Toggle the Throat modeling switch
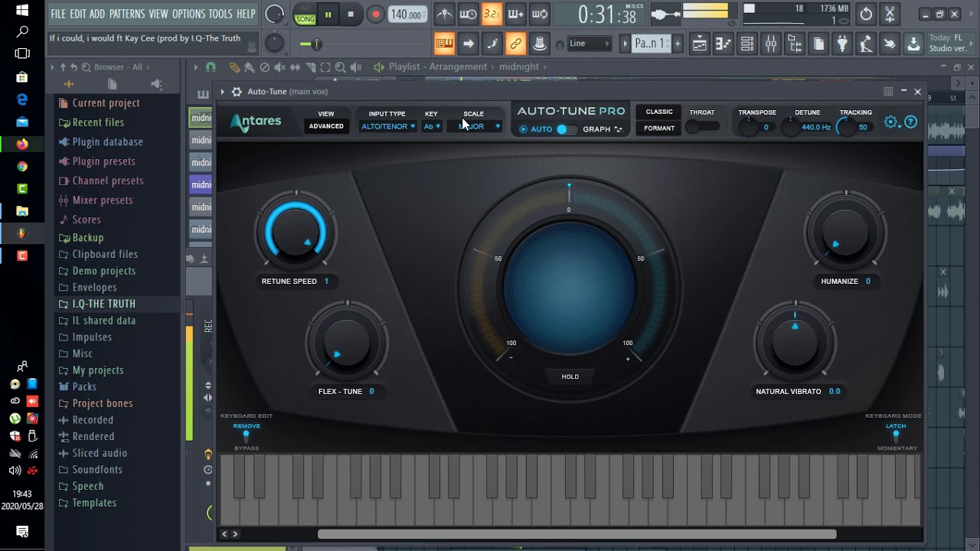The width and height of the screenshot is (980, 551). point(701,127)
